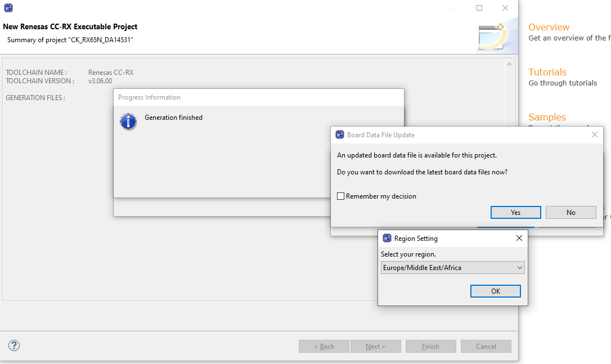Click the 'v3.06.00' toolchain version value
611x364 pixels.
click(x=100, y=81)
